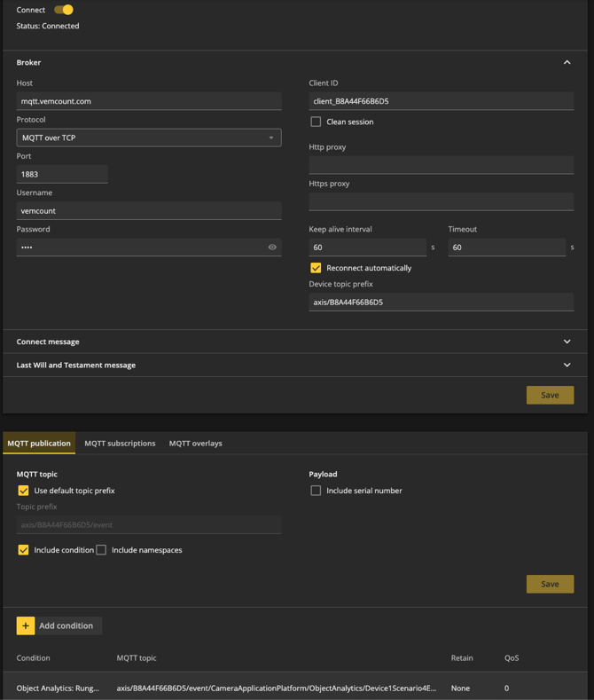
Task: Expand Last Will and Testament message
Action: (294, 366)
